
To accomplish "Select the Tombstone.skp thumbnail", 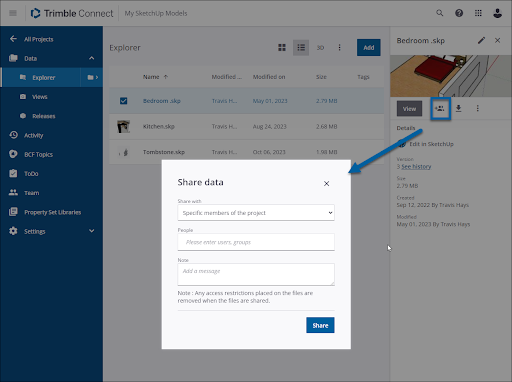I will 123,152.
